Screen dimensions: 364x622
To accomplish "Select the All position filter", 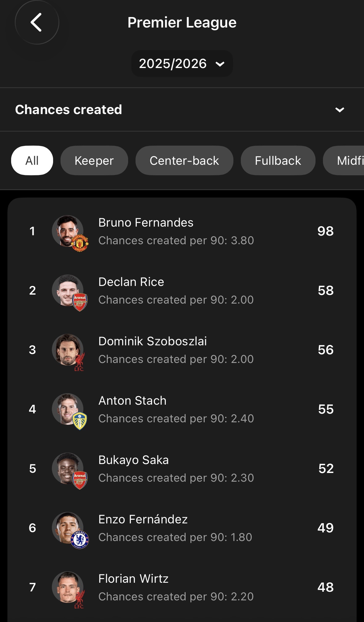I will (32, 160).
